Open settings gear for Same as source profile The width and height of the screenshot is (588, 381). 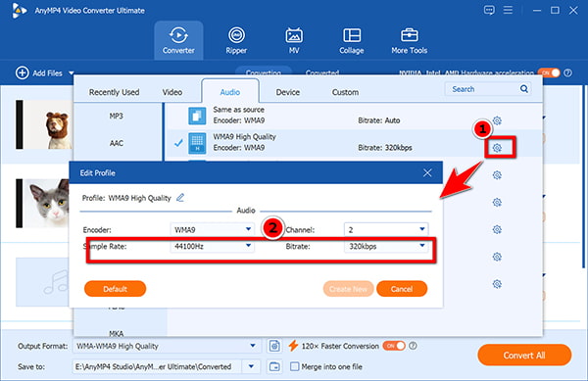(497, 120)
